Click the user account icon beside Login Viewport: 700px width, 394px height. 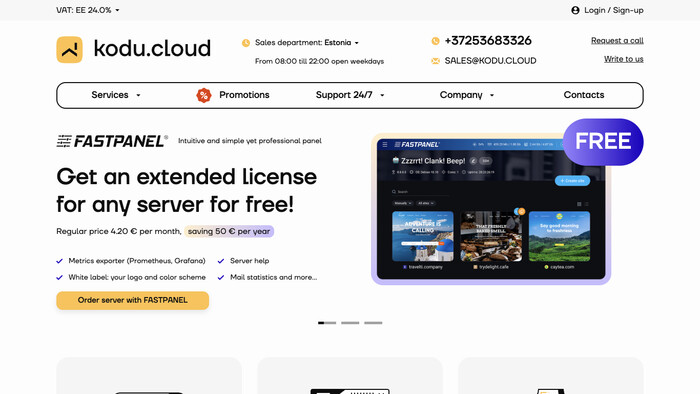[x=575, y=10]
